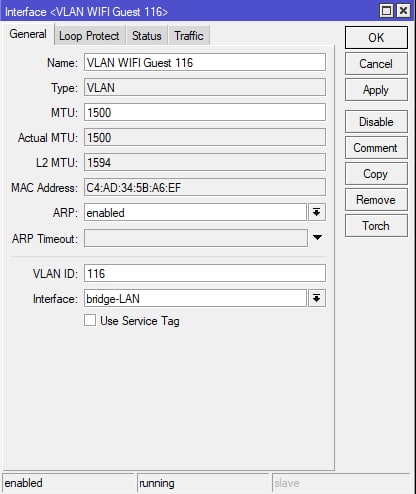The image size is (416, 494).
Task: Open the Traffic tab
Action: pyautogui.click(x=189, y=35)
